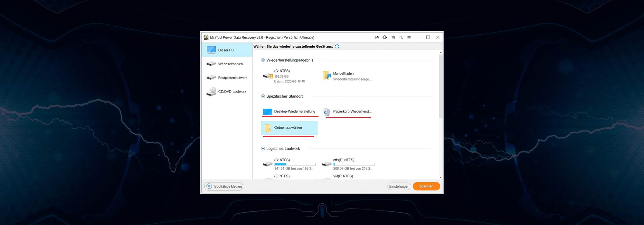This screenshot has width=644, height=225.
Task: Click the monitor icon next to Dieser PC
Action: (x=211, y=50)
